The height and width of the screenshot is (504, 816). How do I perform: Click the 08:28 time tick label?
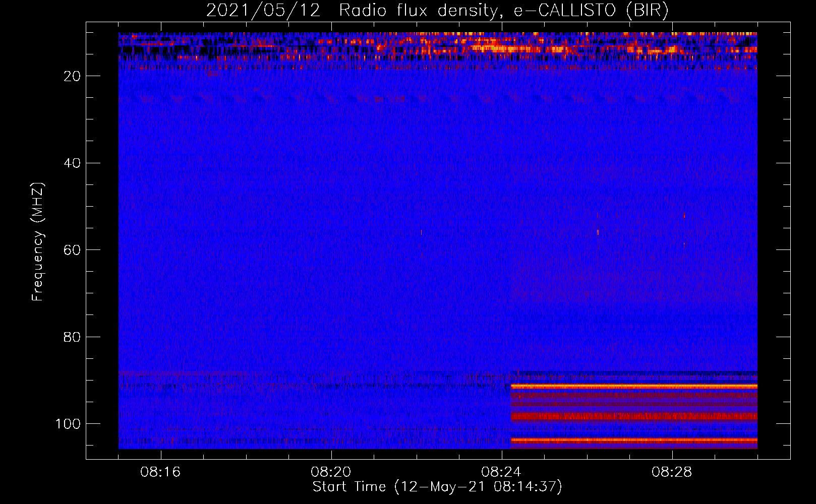pos(672,472)
